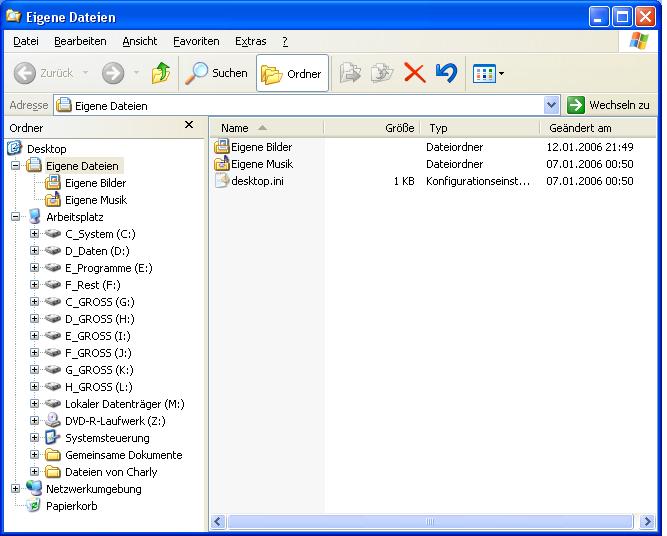Click the Dateien von Charly folder icon

(53, 472)
